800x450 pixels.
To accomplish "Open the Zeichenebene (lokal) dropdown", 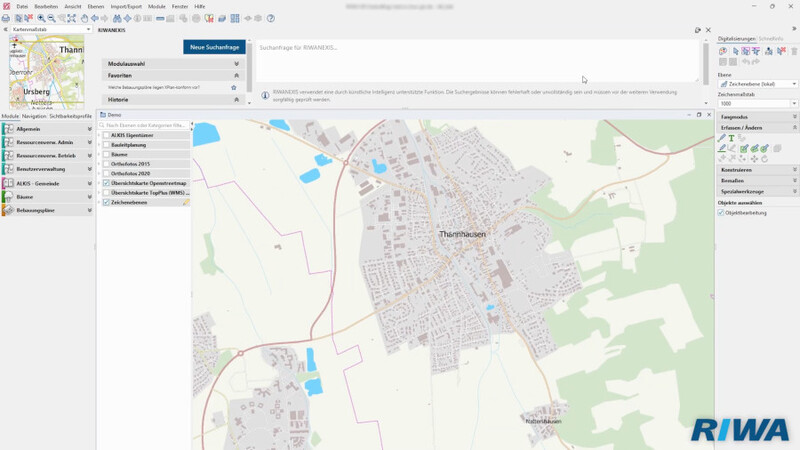I will click(794, 84).
